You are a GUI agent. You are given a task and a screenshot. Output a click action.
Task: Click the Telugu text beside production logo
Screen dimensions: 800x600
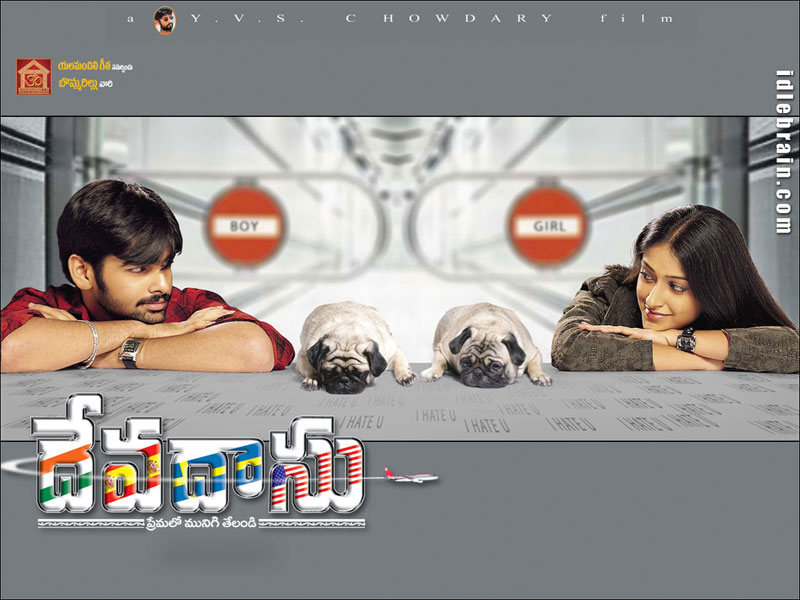[95, 76]
